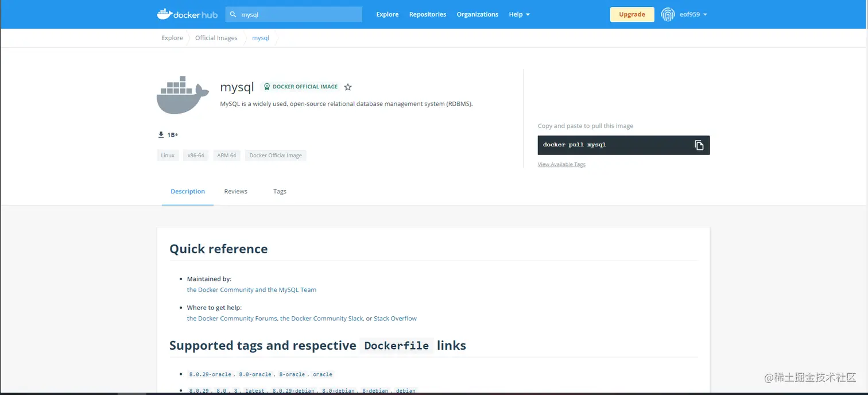Click the search magnifier icon
This screenshot has height=395, width=868.
click(233, 14)
